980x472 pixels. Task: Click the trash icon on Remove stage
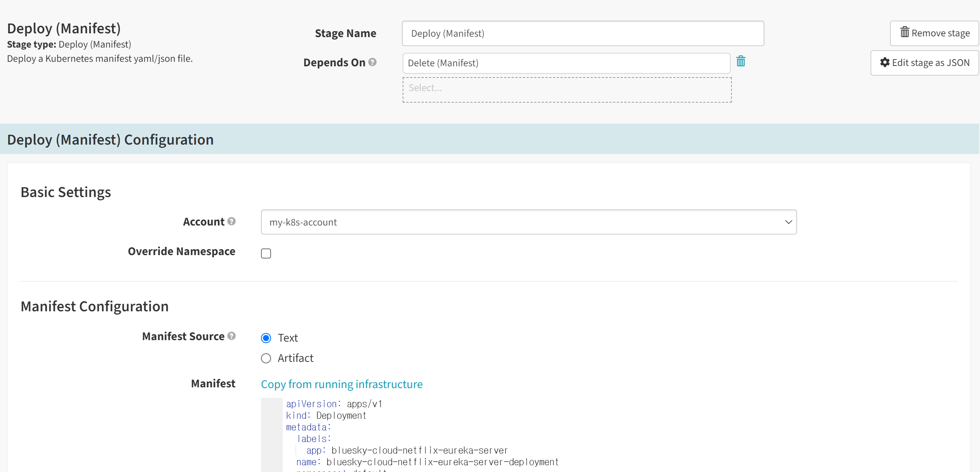[x=904, y=33]
